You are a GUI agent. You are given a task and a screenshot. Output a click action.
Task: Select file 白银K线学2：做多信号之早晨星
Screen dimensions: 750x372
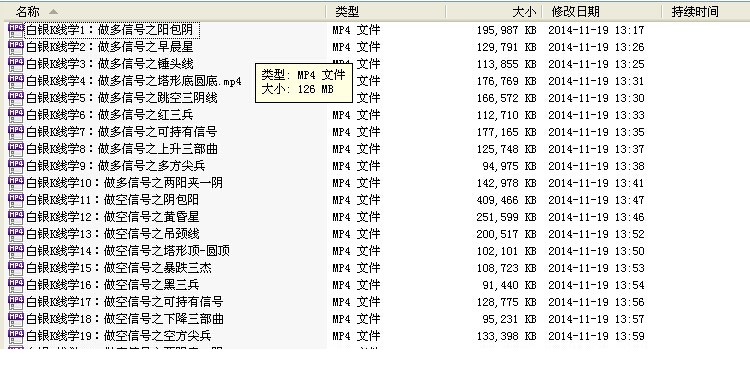(110, 47)
